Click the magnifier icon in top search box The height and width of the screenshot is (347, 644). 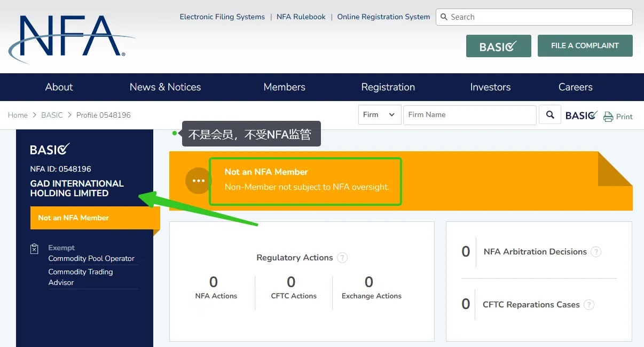(x=444, y=17)
